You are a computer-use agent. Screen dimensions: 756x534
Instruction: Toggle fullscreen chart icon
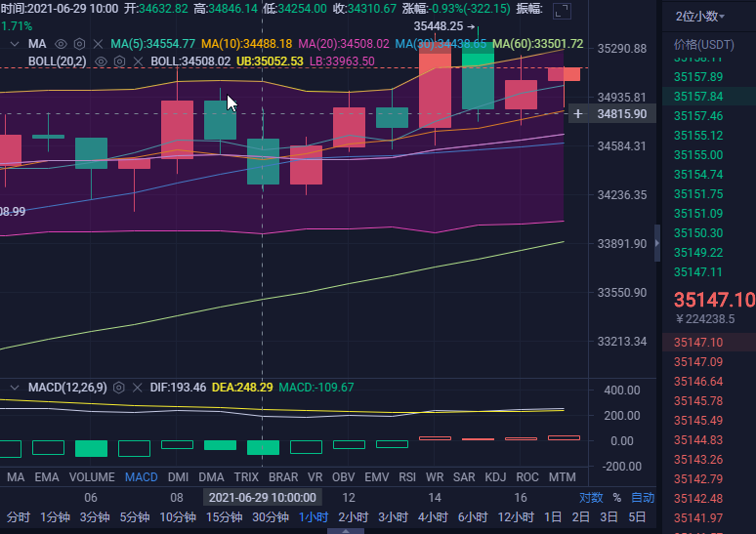tap(562, 11)
